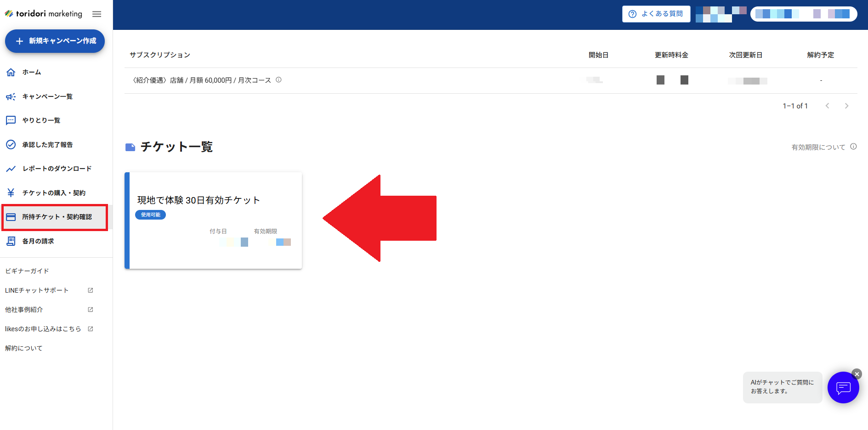This screenshot has width=868, height=430.
Task: Open the ホーム menu item
Action: 32,72
